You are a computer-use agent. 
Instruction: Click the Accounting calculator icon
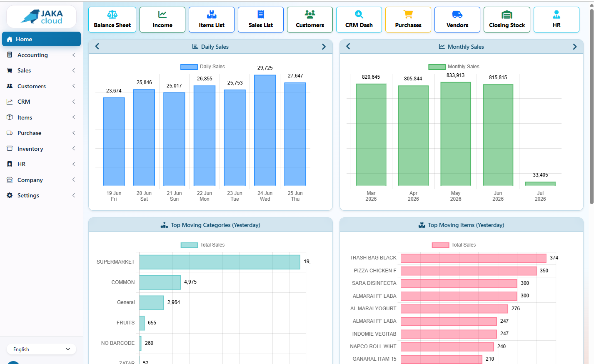click(x=10, y=55)
